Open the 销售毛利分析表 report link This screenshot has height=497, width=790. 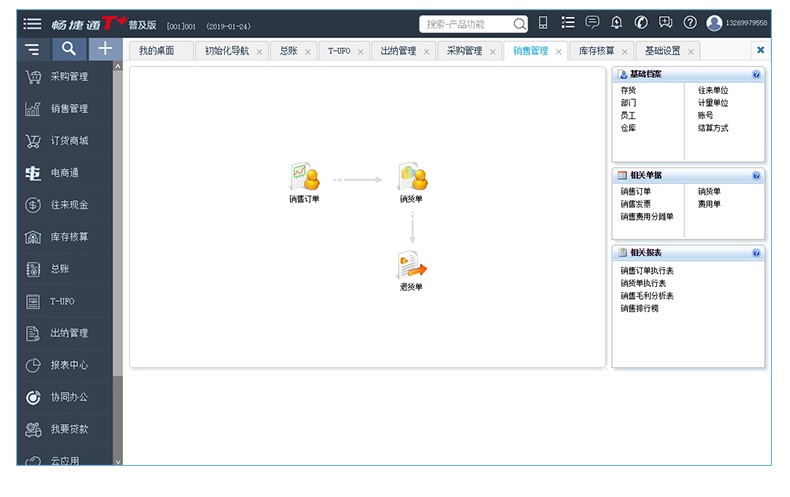point(647,296)
